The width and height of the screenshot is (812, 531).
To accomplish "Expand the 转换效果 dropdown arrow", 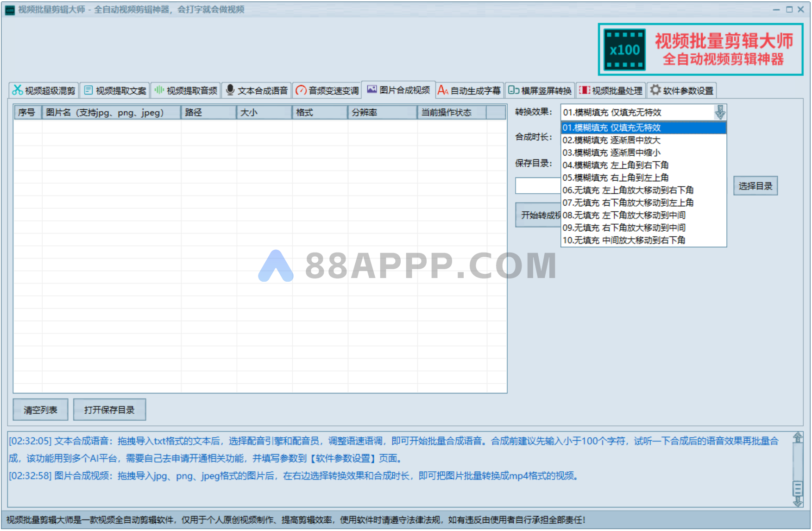I will click(720, 112).
